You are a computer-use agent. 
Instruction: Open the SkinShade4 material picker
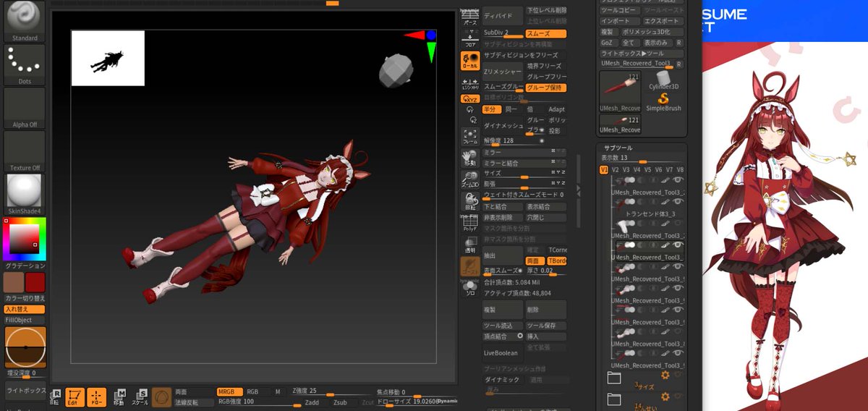pos(25,195)
